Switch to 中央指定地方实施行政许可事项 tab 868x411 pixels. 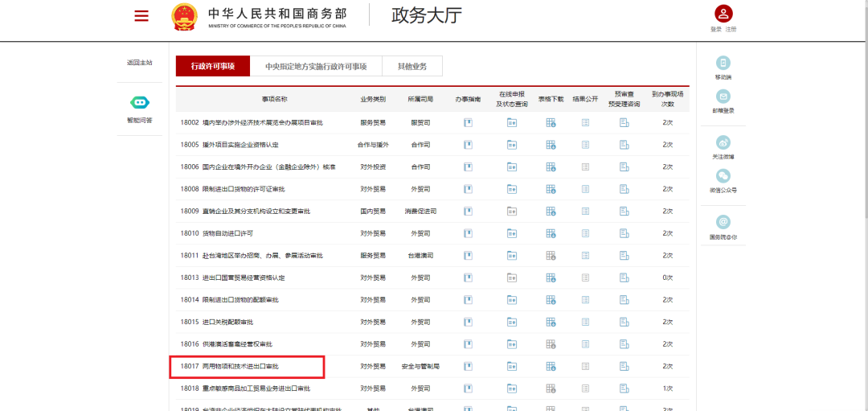pyautogui.click(x=316, y=66)
